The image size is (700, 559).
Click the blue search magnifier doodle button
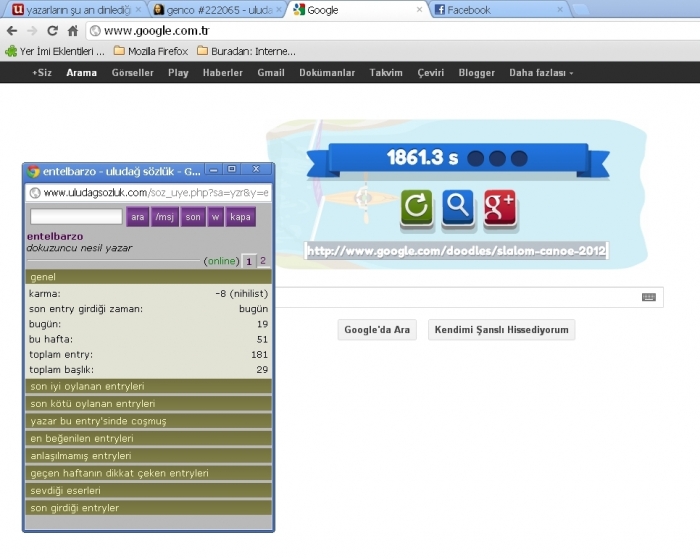click(458, 208)
